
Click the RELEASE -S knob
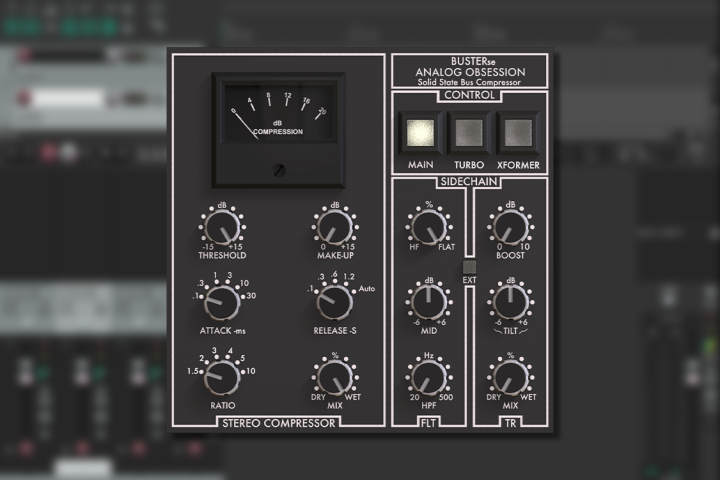(335, 303)
